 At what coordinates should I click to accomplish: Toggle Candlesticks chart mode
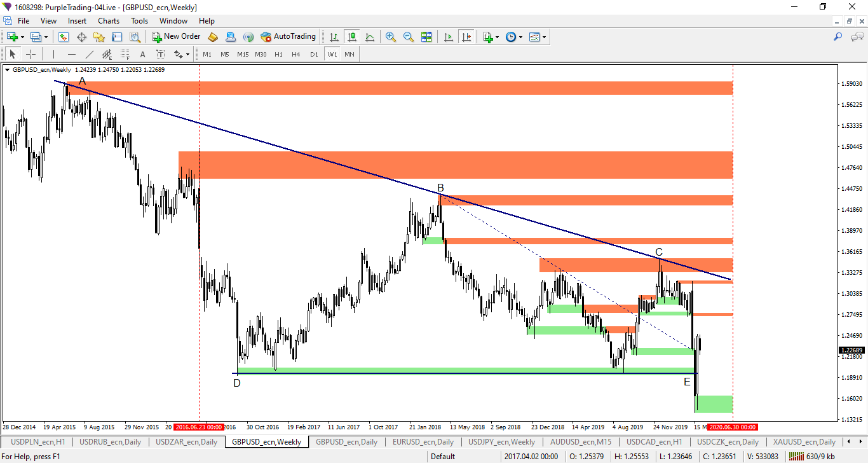click(352, 37)
